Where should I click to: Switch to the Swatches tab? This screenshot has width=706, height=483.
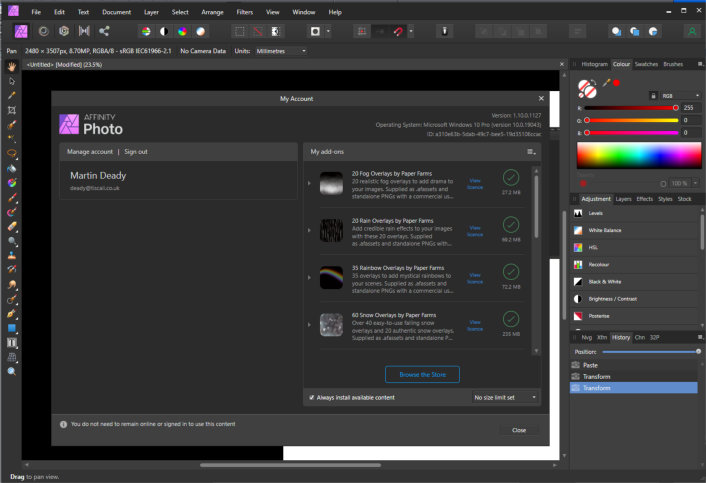pos(646,64)
